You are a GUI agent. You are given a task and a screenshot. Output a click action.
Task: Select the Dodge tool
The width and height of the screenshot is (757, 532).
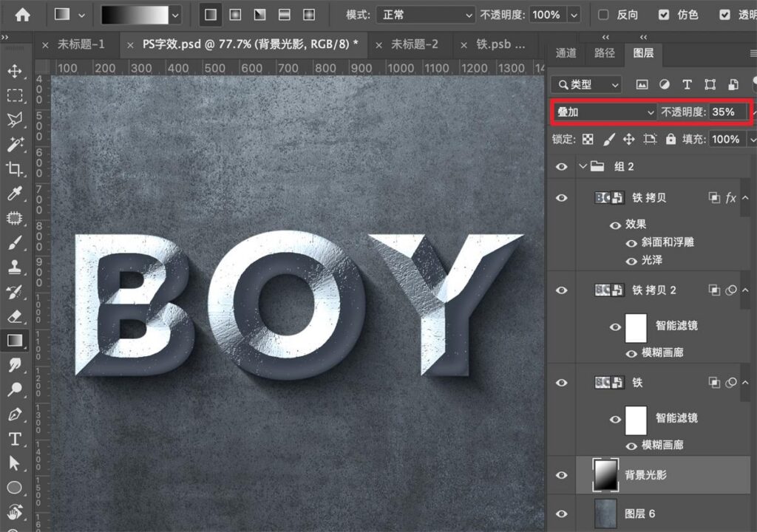pos(15,389)
